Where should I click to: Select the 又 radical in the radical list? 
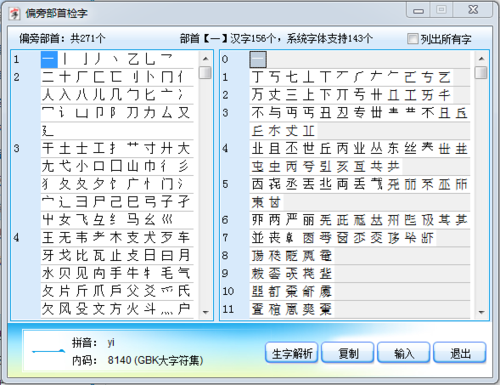coord(184,113)
